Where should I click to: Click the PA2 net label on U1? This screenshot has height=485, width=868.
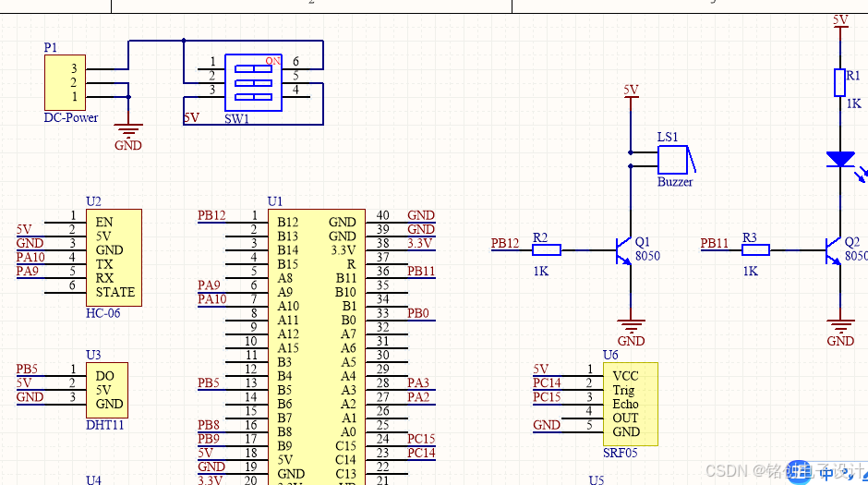(418, 397)
